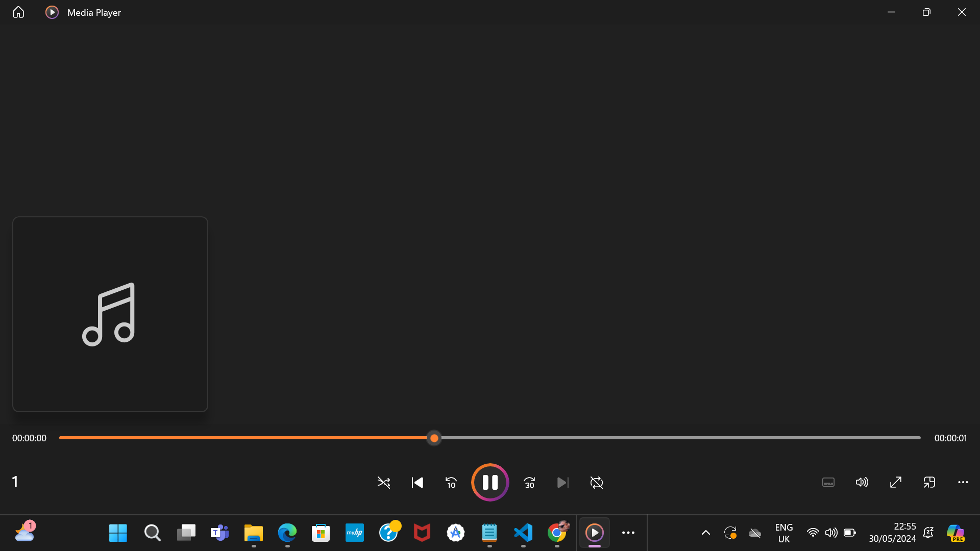Open taskbar overflow apps menu

click(x=628, y=533)
